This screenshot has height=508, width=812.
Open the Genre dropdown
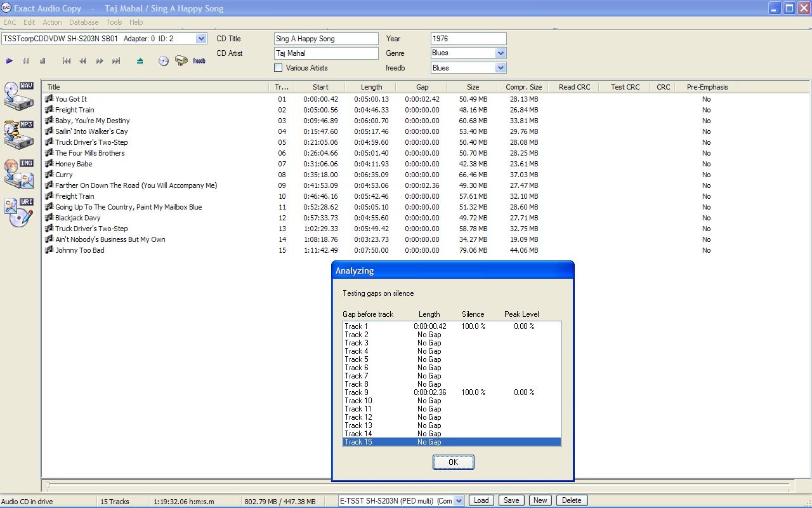501,53
